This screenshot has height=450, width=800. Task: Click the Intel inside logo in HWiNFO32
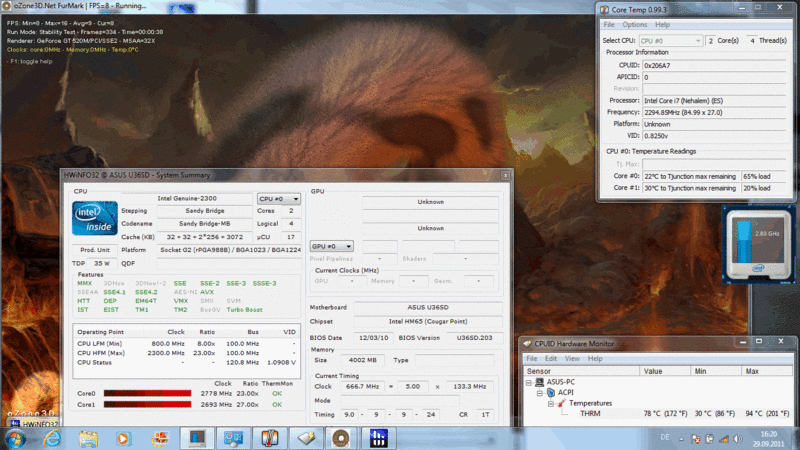pyautogui.click(x=95, y=218)
